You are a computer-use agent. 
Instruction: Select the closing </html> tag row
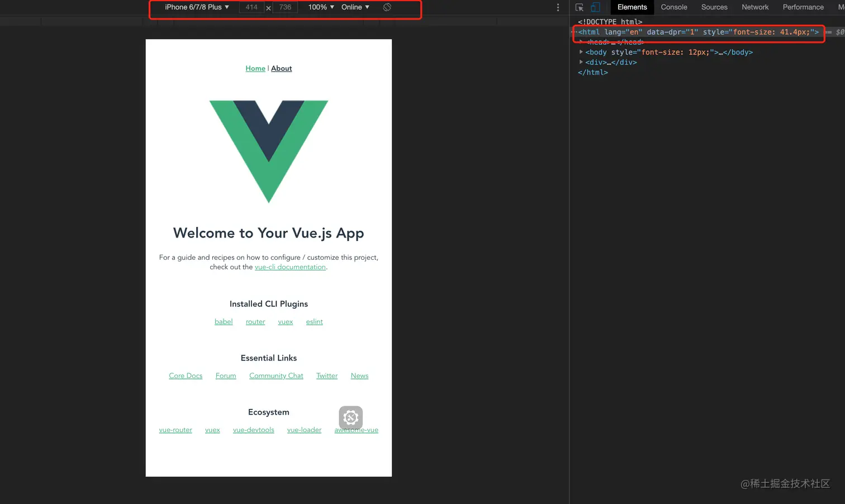[x=593, y=72]
